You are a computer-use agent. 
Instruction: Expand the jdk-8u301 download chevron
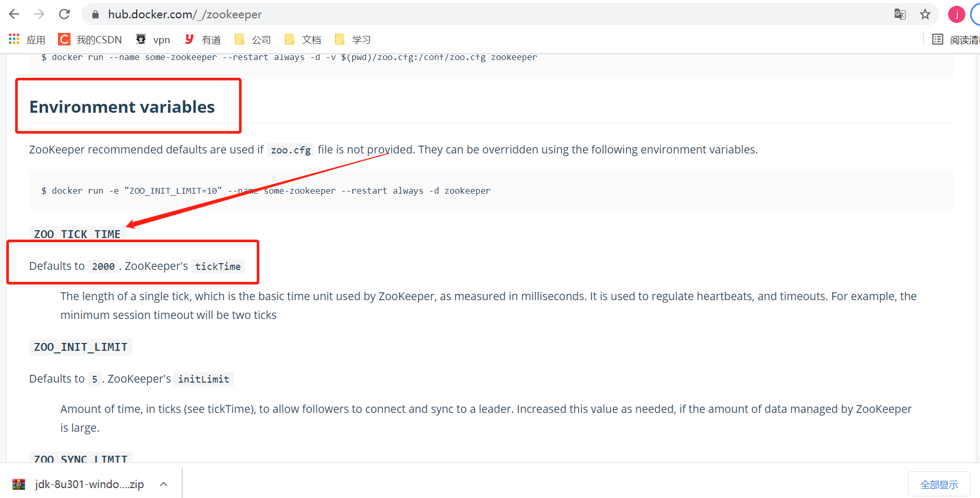(163, 484)
